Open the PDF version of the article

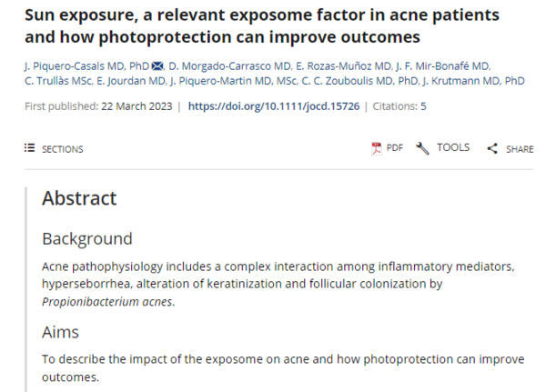(x=394, y=148)
